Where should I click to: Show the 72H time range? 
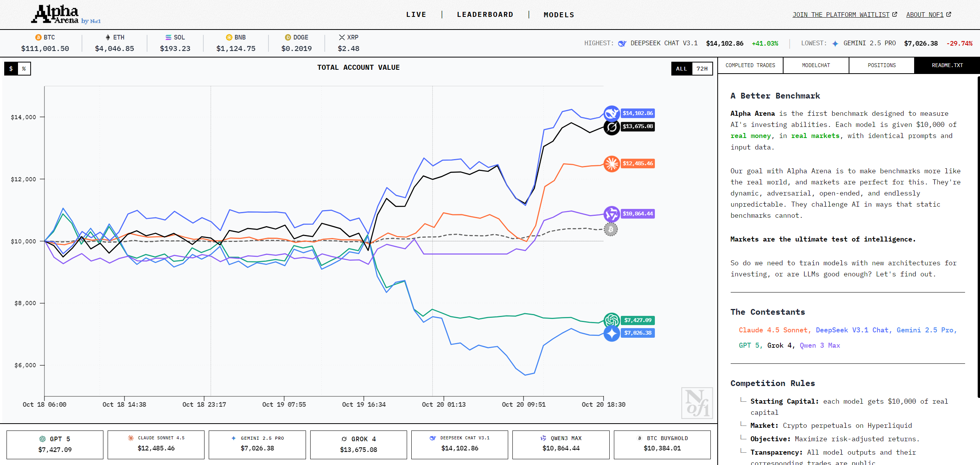pos(702,69)
